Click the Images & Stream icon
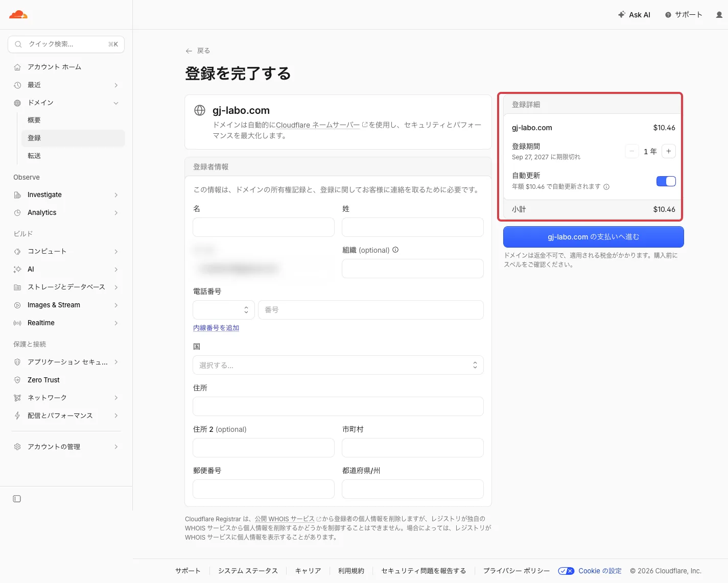The height and width of the screenshot is (583, 728). click(x=17, y=305)
